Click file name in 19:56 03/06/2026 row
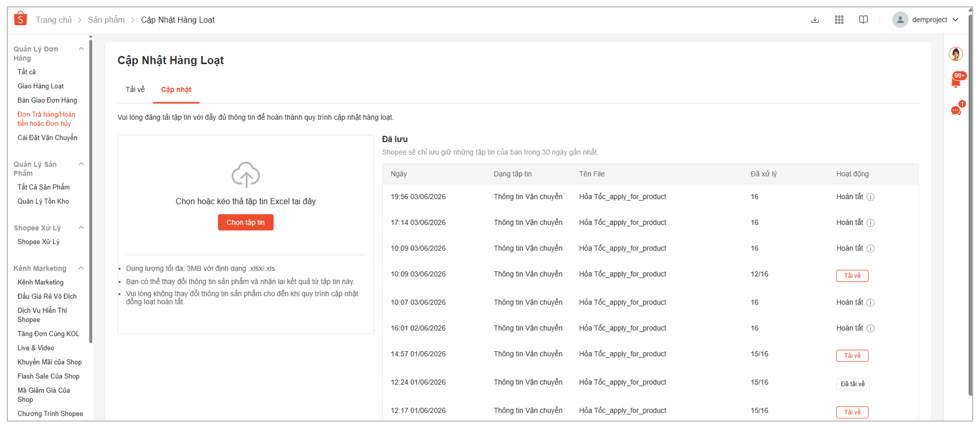The width and height of the screenshot is (980, 428). click(622, 197)
